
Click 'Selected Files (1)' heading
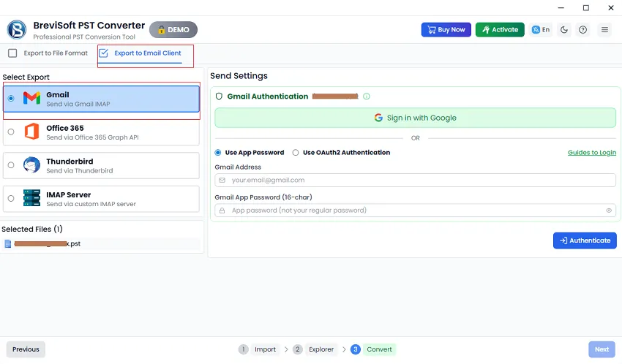[32, 229]
